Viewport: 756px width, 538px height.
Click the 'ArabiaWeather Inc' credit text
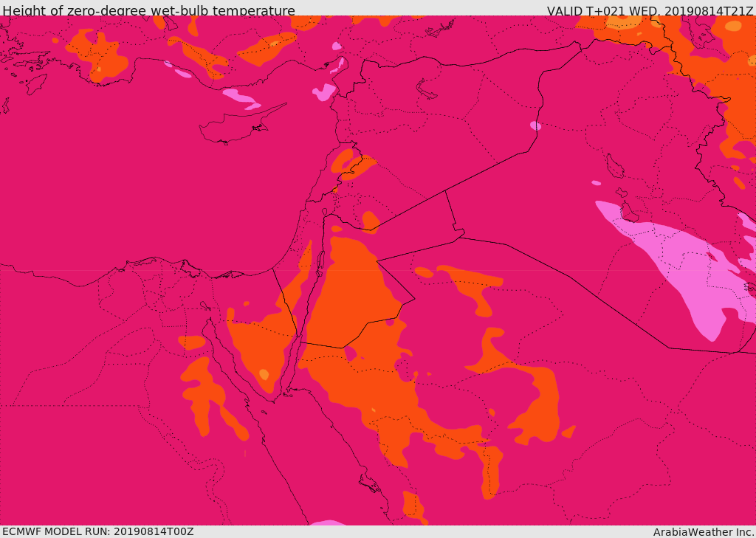click(704, 532)
